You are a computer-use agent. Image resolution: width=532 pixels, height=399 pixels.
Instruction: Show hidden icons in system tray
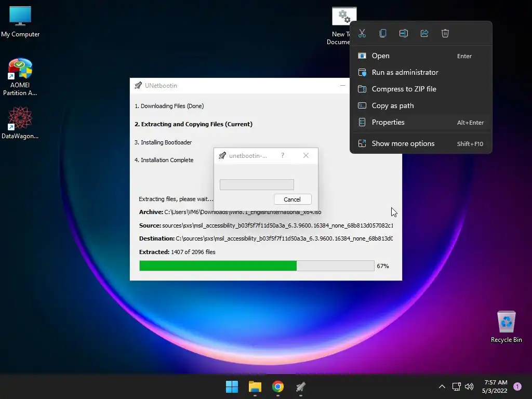pos(442,387)
